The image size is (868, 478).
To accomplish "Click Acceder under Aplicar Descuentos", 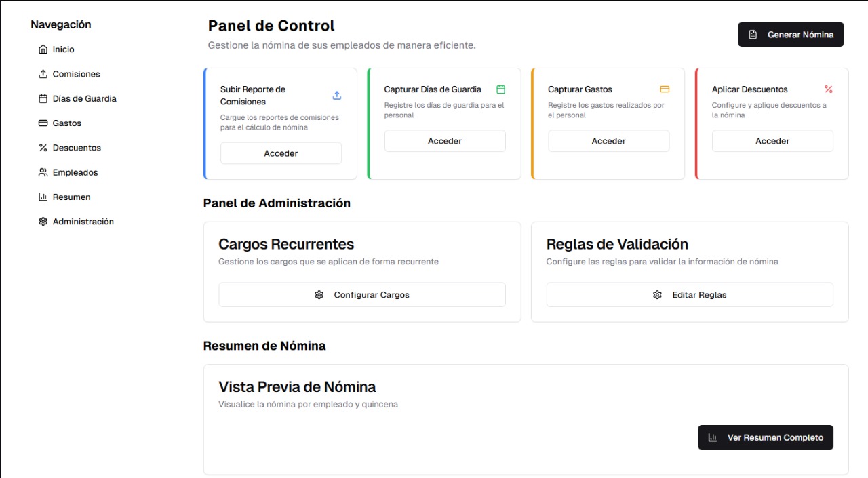I will 772,141.
